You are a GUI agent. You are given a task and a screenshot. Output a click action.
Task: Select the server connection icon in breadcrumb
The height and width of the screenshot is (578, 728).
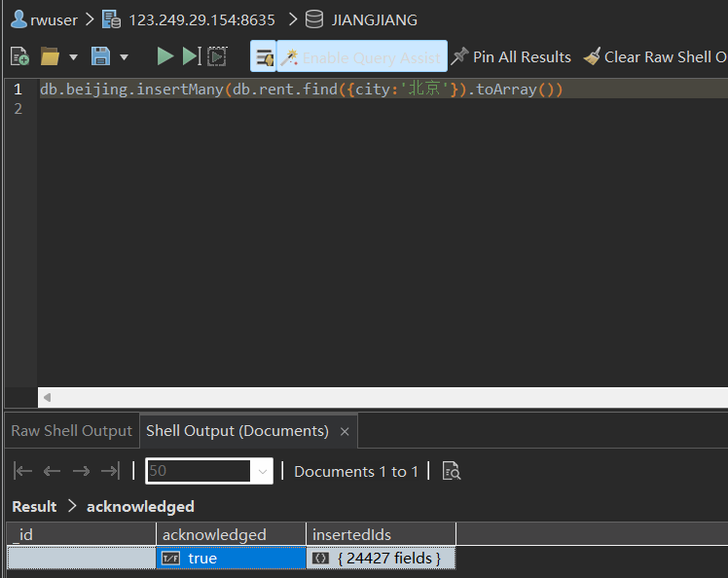[x=111, y=19]
